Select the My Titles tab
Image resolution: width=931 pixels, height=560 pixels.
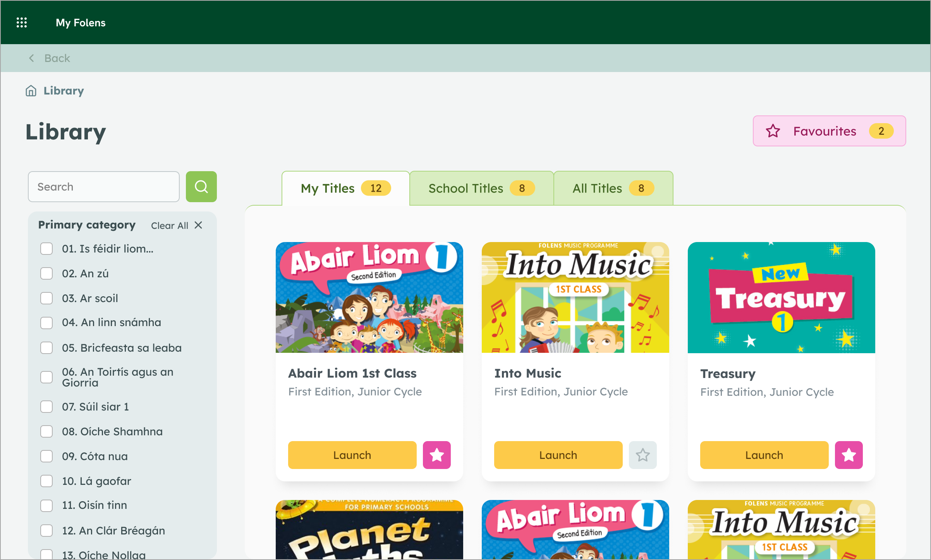[x=345, y=188]
